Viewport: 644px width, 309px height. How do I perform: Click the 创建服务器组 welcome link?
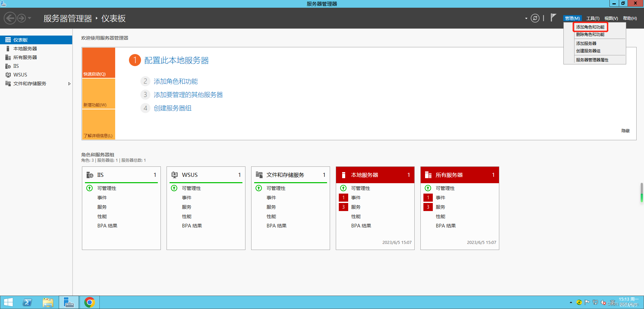(173, 108)
